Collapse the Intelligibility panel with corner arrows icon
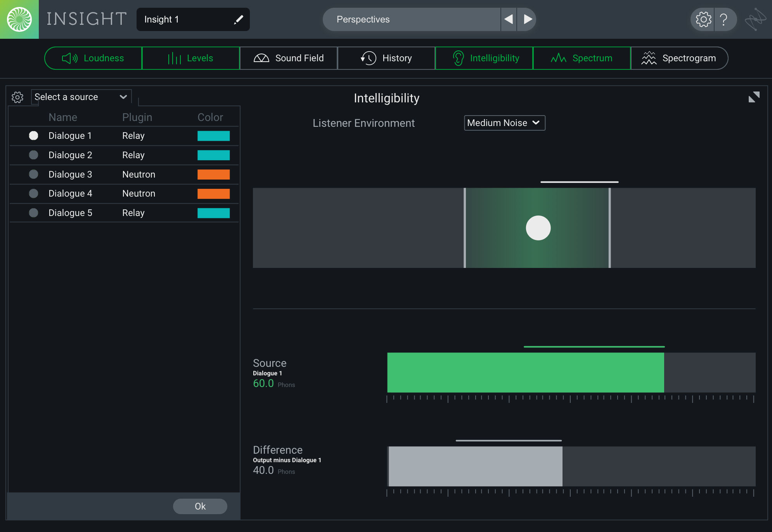 tap(754, 97)
